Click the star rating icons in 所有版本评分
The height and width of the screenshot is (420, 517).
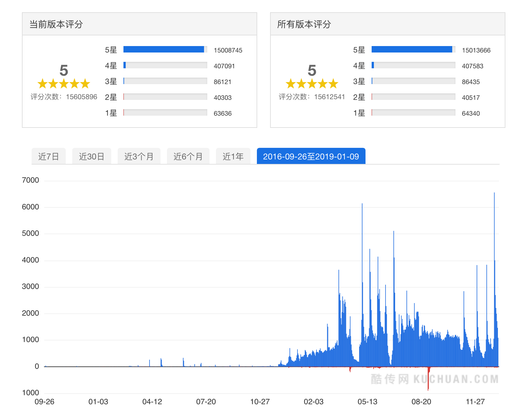[312, 84]
